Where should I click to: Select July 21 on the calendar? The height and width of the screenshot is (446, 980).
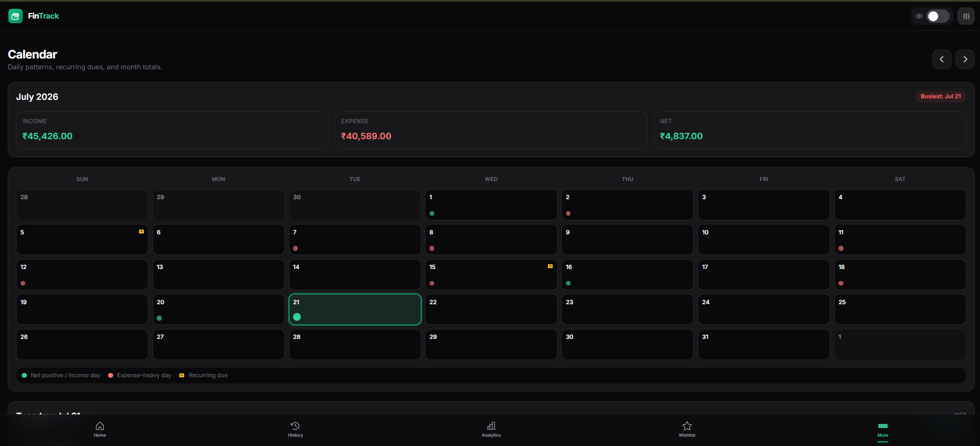pyautogui.click(x=355, y=309)
